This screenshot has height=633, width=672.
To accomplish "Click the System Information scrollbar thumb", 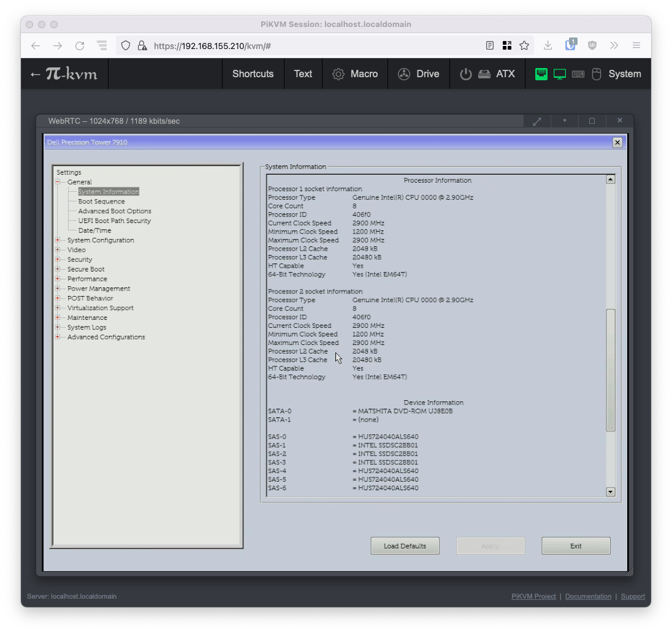I will 611,370.
